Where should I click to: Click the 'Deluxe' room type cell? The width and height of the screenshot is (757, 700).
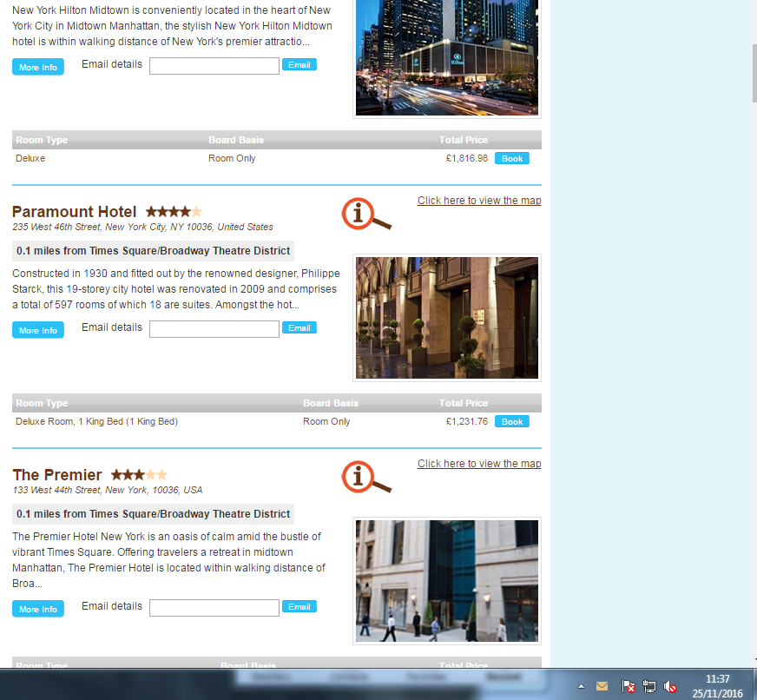(x=30, y=158)
